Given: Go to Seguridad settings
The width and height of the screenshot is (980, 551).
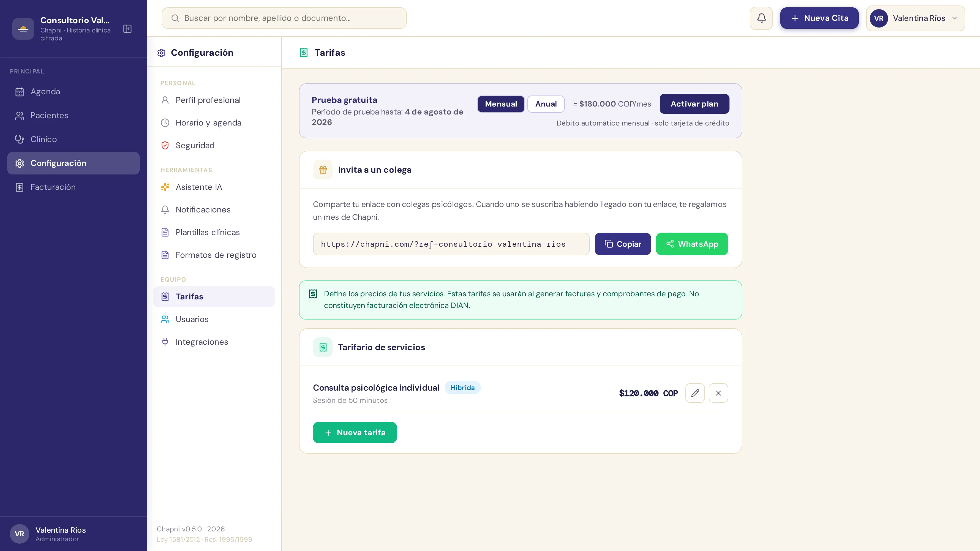Looking at the screenshot, I should pos(214,145).
